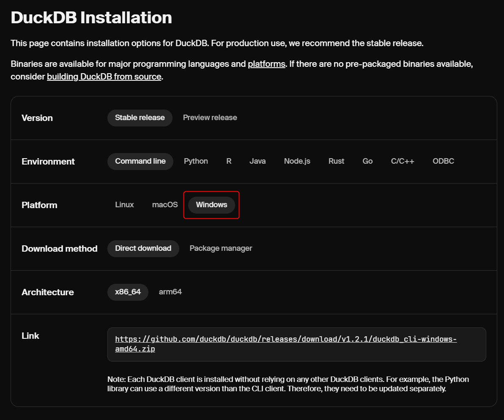Select Linux as the platform
The width and height of the screenshot is (504, 420).
(x=124, y=205)
